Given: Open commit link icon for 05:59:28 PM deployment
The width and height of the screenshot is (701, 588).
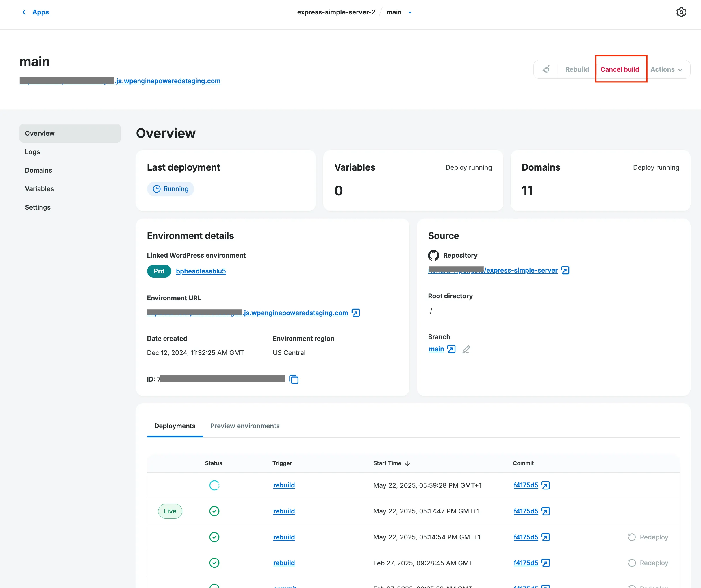Looking at the screenshot, I should 546,485.
